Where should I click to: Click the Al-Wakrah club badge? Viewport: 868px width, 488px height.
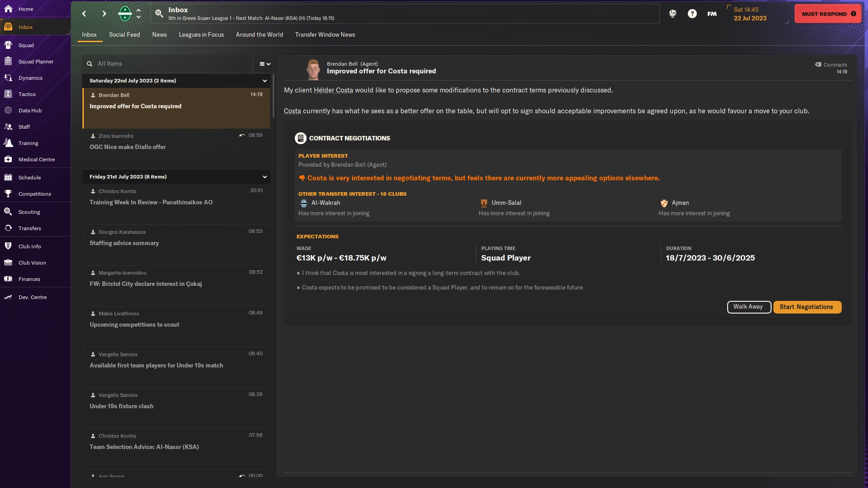pos(304,203)
